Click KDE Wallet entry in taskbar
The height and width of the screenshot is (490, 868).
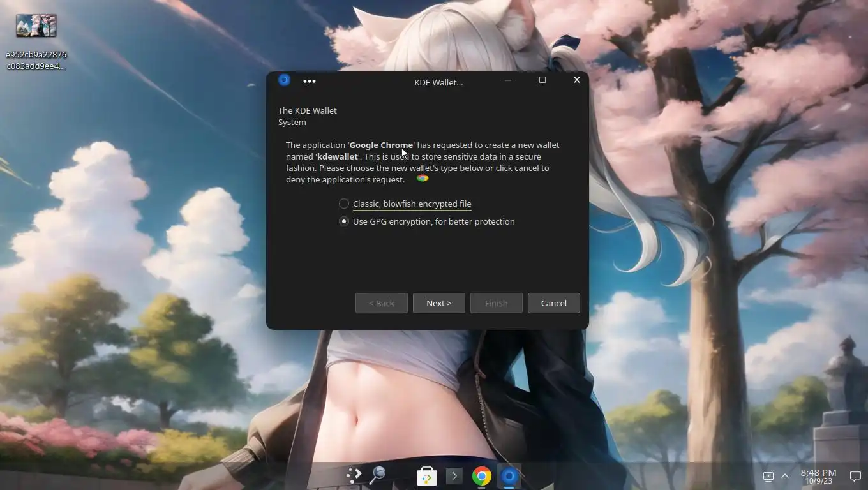pyautogui.click(x=509, y=476)
